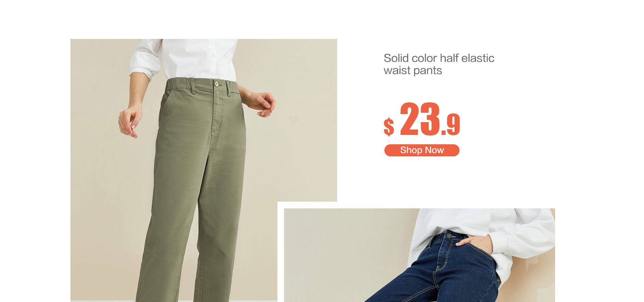Click the orange dollar sign symbol
644x302 pixels.
click(389, 127)
